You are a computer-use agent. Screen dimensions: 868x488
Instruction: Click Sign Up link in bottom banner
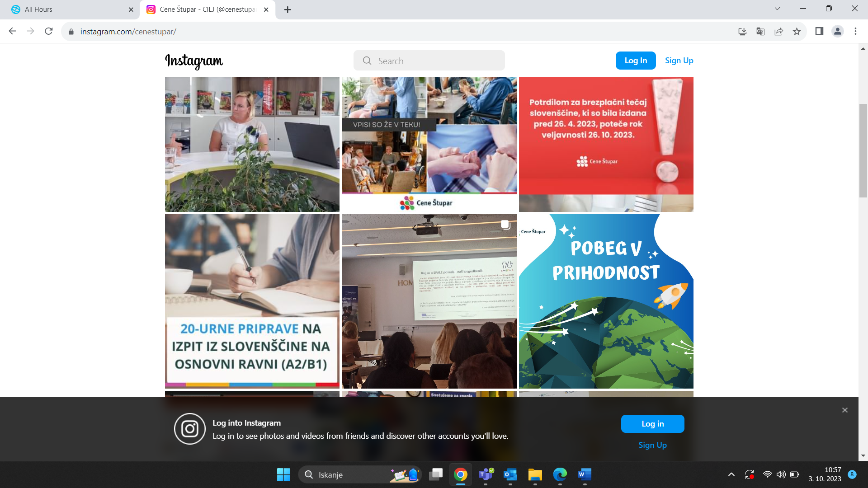(652, 445)
